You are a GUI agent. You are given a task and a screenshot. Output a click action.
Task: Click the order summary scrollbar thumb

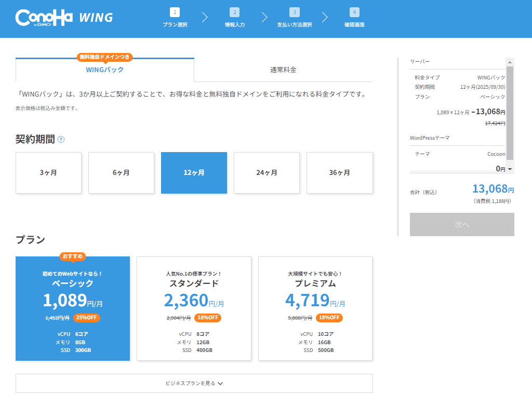510,113
